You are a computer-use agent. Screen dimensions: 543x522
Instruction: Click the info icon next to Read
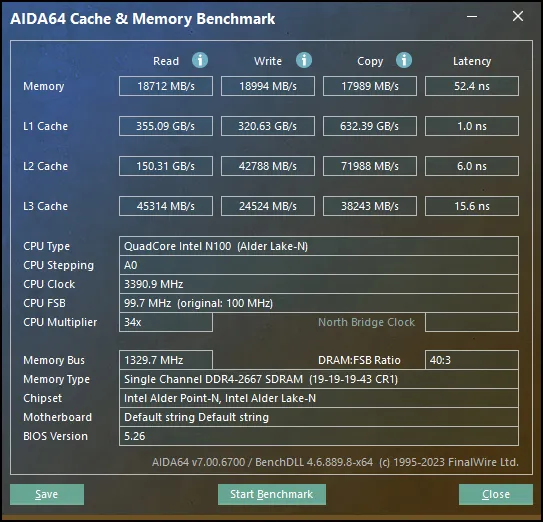click(x=200, y=60)
